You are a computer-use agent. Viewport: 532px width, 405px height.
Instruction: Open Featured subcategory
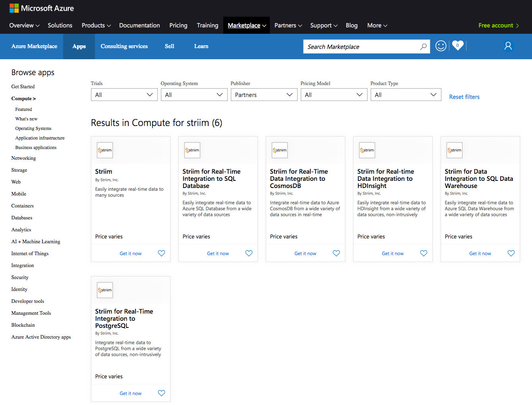[x=23, y=109]
